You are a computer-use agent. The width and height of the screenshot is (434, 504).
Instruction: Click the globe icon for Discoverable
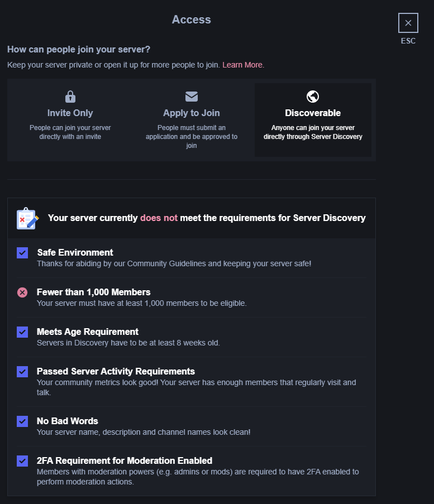coord(313,97)
